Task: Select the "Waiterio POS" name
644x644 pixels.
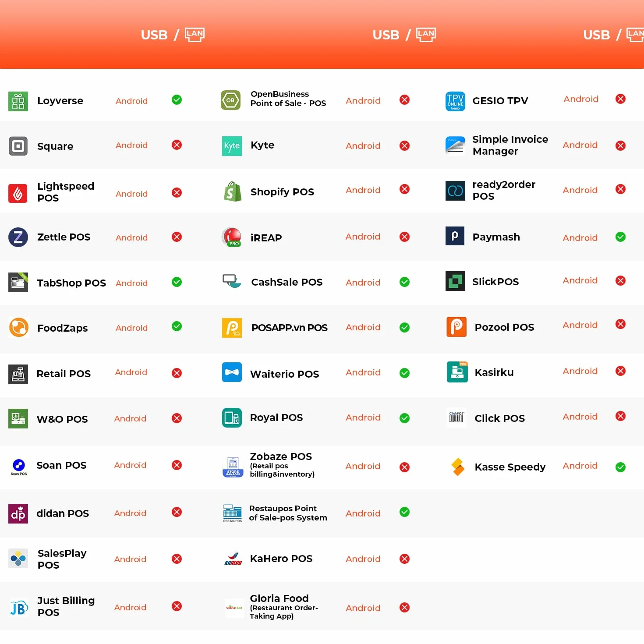Action: tap(284, 374)
